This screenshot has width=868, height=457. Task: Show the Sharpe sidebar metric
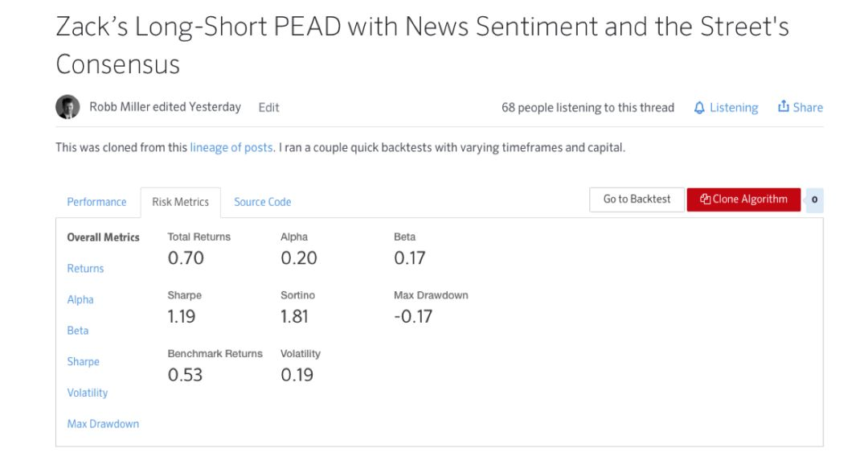(83, 362)
